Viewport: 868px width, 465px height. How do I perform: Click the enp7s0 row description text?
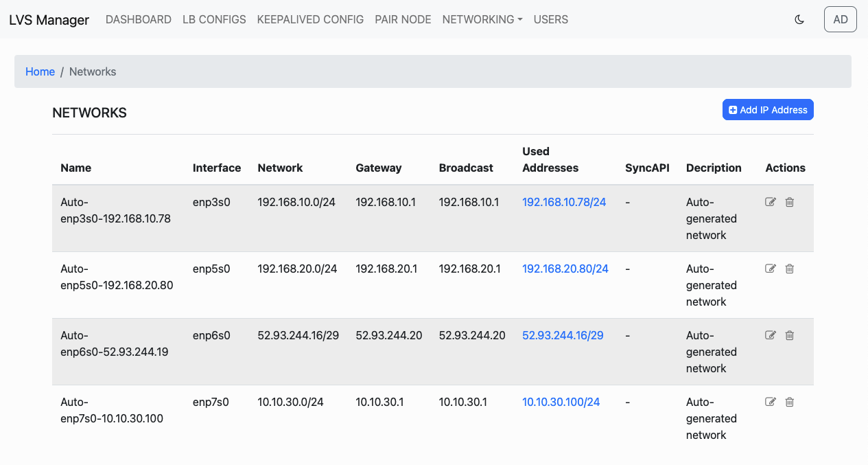point(712,418)
